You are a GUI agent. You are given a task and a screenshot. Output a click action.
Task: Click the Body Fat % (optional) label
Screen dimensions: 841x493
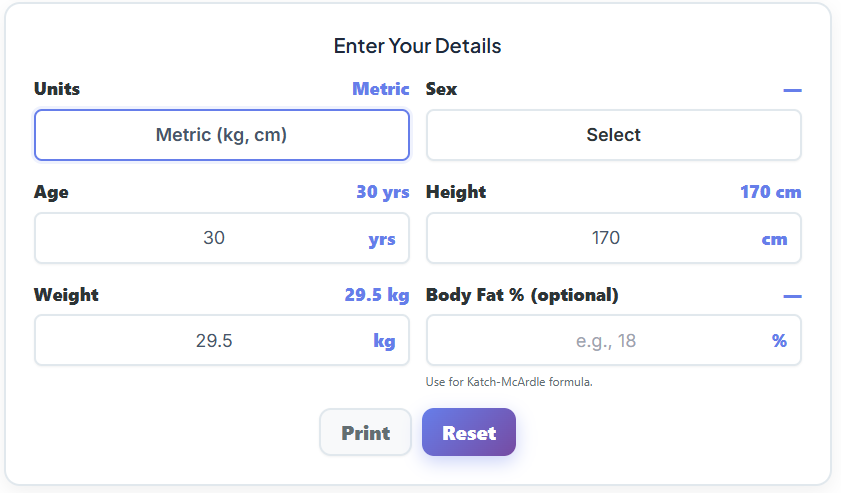(x=522, y=295)
